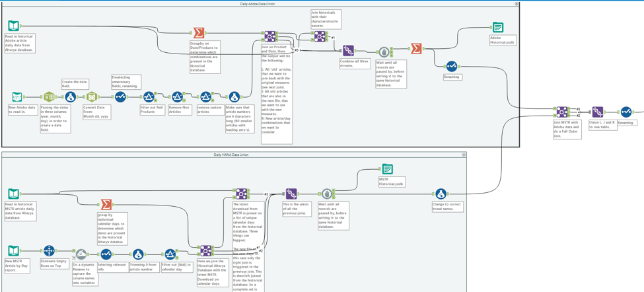Screen dimensions: 644x292
Task: Collapse the Daily Adobe Data Union container
Action: pos(517,4)
